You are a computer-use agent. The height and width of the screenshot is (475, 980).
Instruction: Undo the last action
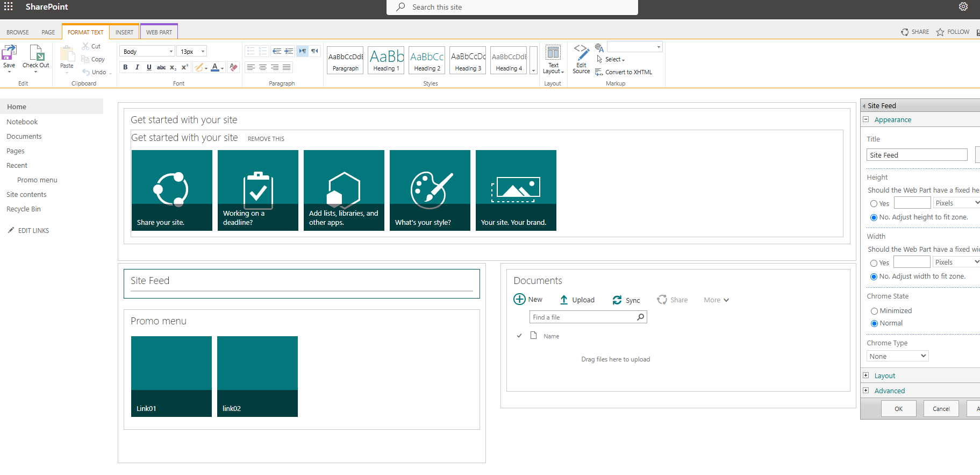tap(94, 72)
